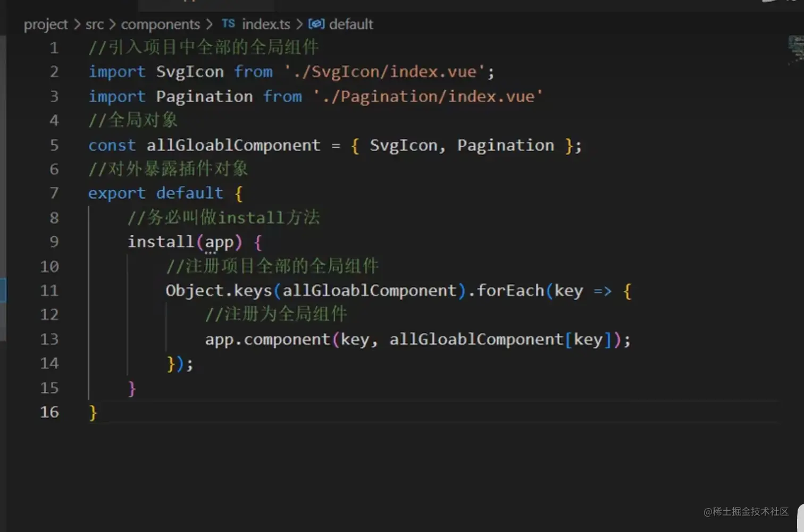This screenshot has height=532, width=804.
Task: Select line number 9 in the gutter
Action: [x=54, y=242]
